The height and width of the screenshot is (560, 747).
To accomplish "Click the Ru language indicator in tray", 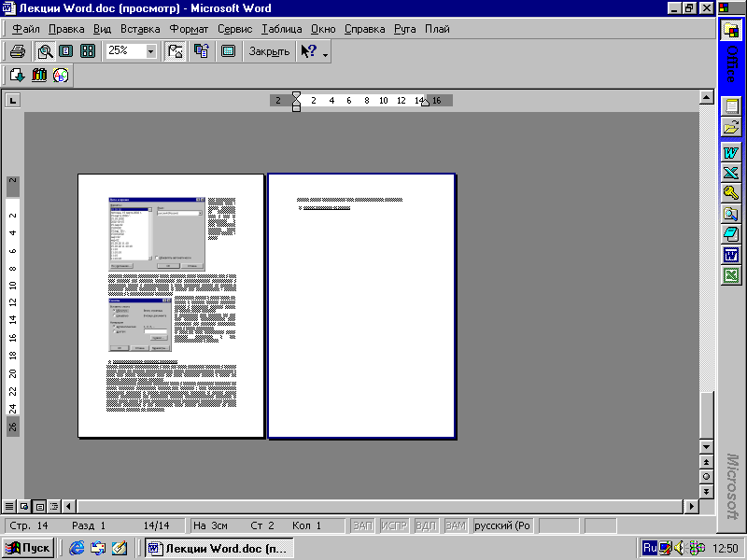I will tap(650, 548).
